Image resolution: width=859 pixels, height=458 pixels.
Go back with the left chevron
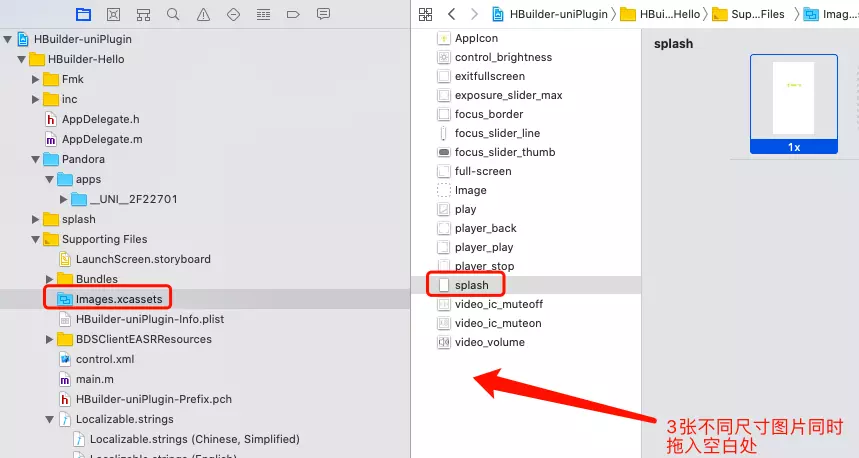point(451,14)
